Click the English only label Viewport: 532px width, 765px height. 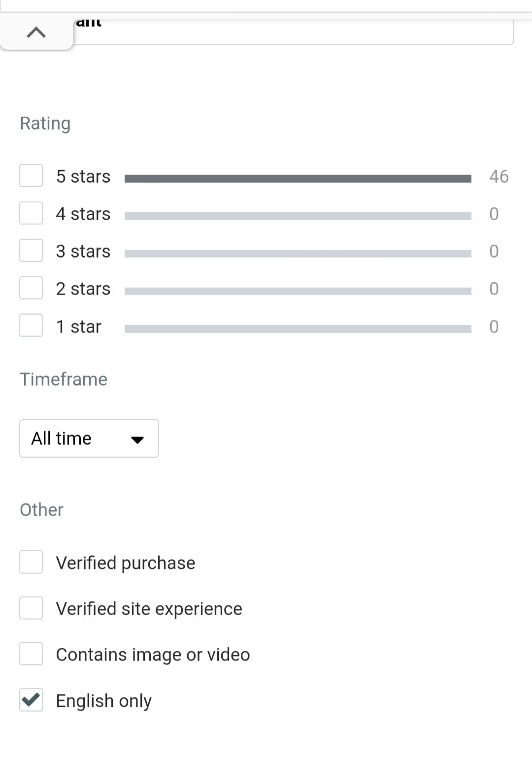click(103, 700)
